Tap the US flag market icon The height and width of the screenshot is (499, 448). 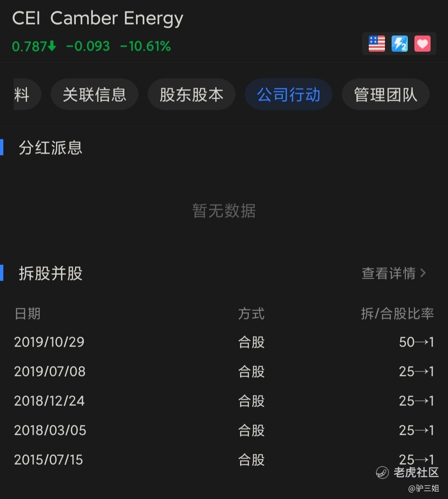click(377, 44)
